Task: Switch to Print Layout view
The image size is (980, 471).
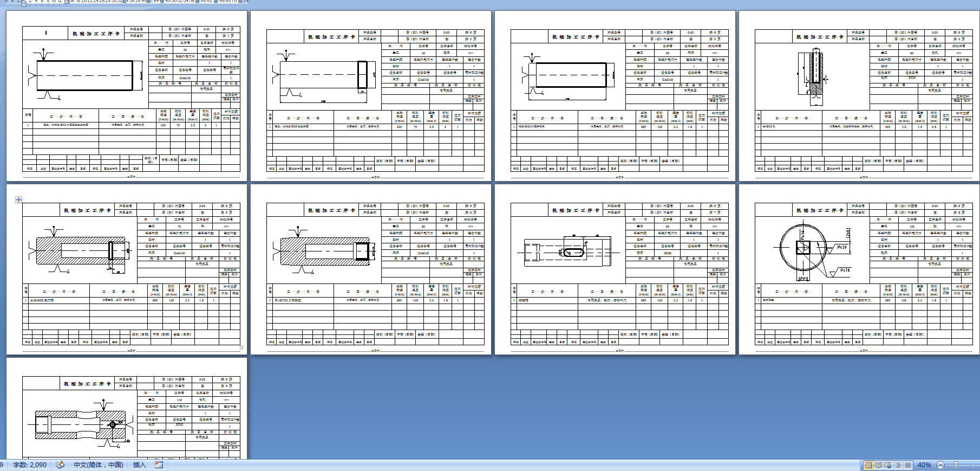Action: pyautogui.click(x=868, y=465)
